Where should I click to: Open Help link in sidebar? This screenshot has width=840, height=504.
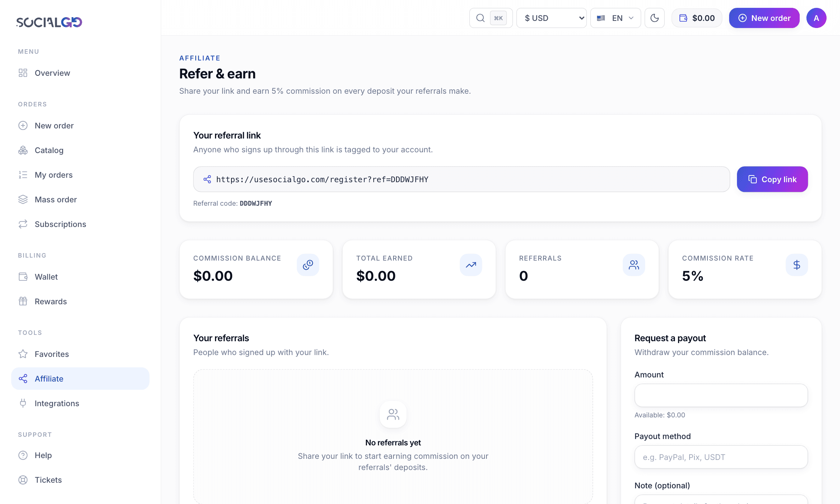[80, 455]
